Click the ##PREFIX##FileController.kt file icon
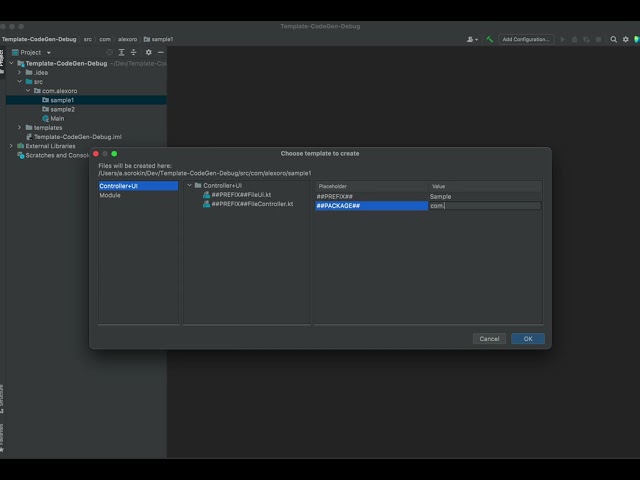640x480 pixels. (x=207, y=204)
